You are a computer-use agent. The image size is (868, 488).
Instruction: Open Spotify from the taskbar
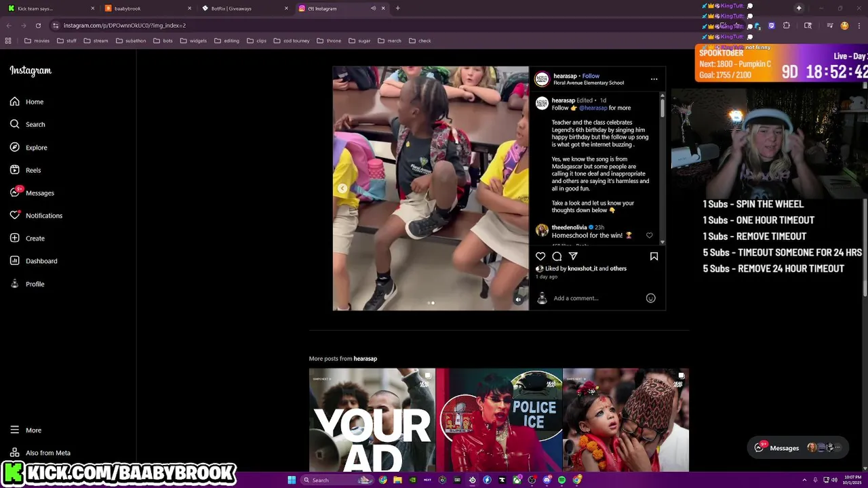[x=561, y=480]
